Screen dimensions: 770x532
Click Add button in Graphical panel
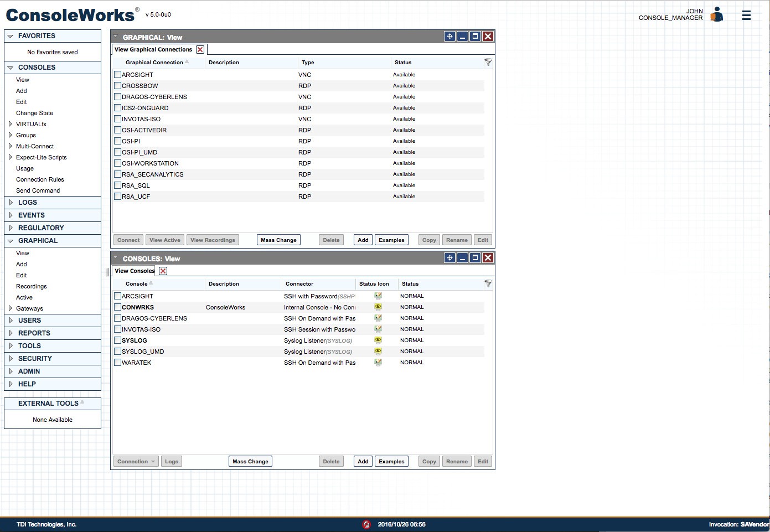tap(363, 240)
